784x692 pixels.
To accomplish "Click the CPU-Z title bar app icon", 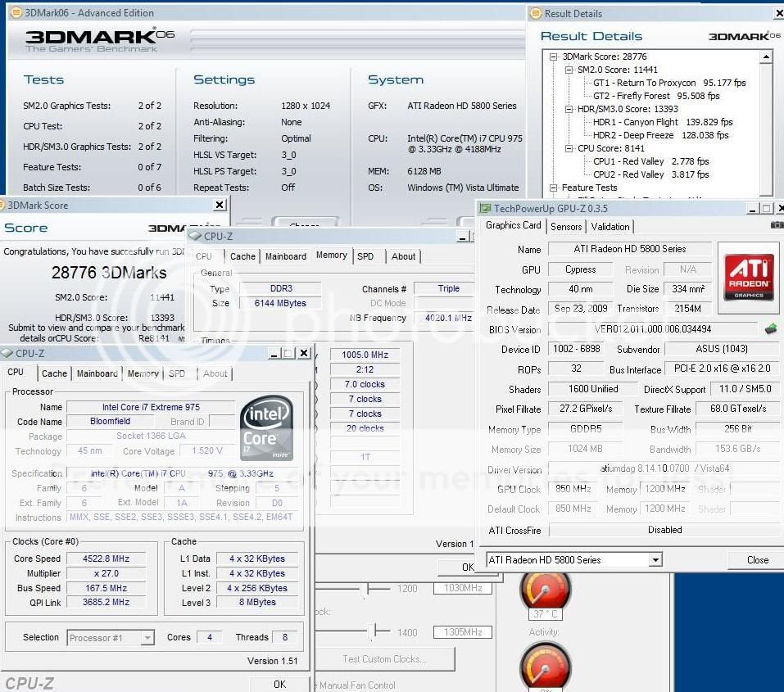I will click(x=8, y=353).
